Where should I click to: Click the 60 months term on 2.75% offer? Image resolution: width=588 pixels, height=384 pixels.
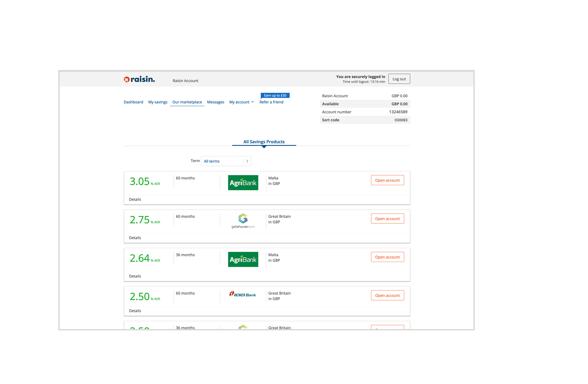185,216
